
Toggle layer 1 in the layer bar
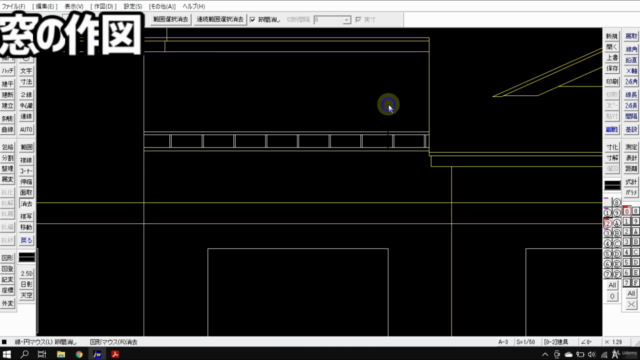627,221
